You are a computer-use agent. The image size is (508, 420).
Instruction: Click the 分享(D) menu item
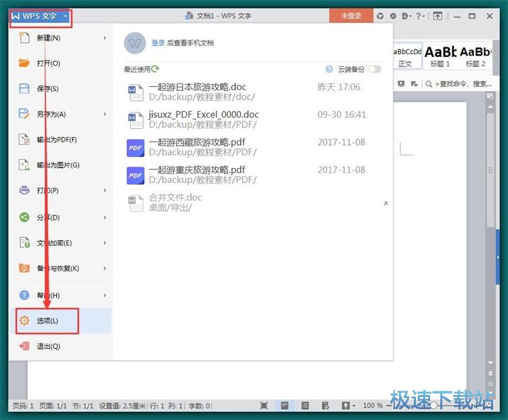click(x=62, y=217)
